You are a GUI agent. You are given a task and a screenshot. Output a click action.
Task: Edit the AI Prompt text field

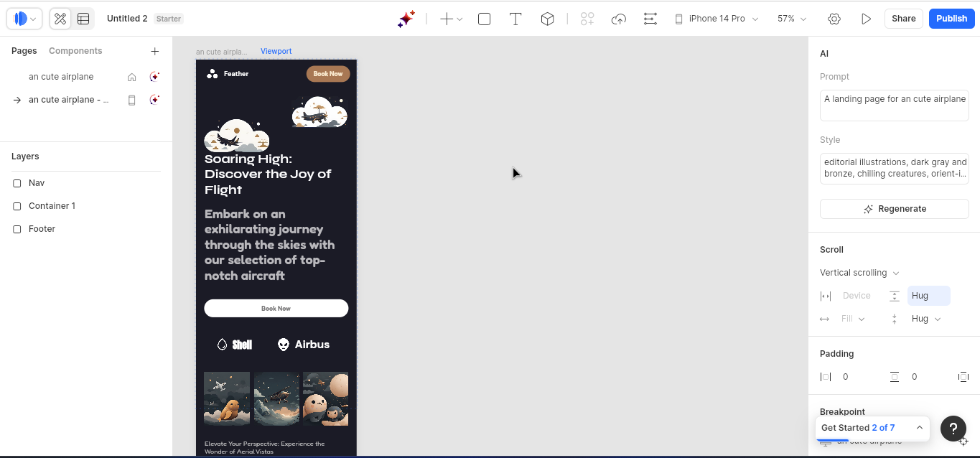(895, 105)
